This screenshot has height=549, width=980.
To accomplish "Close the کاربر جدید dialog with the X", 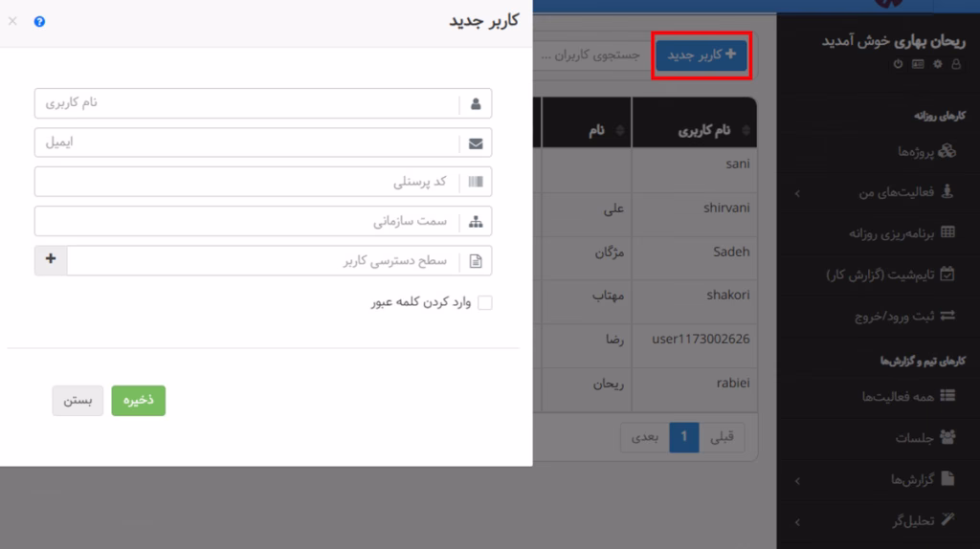I will pos(12,20).
